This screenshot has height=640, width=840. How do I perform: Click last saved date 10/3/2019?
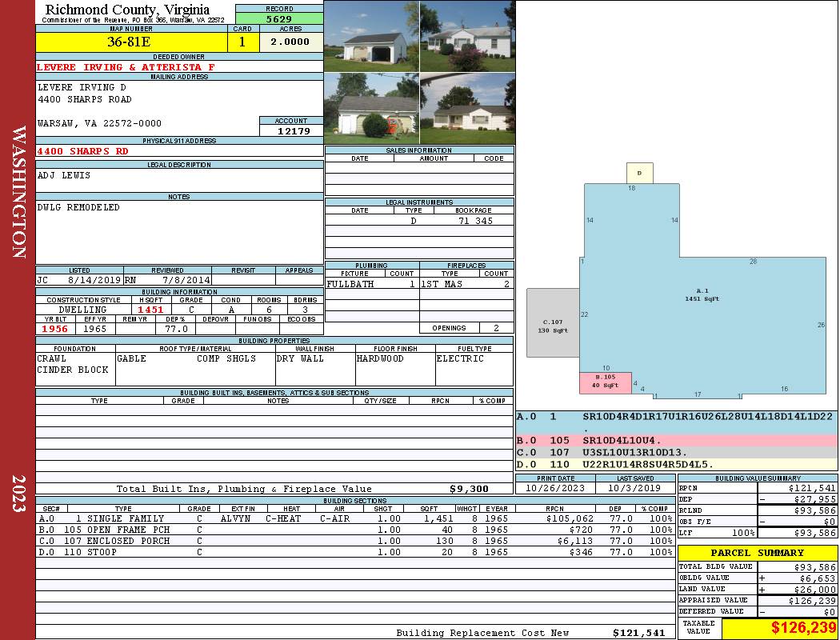(635, 489)
